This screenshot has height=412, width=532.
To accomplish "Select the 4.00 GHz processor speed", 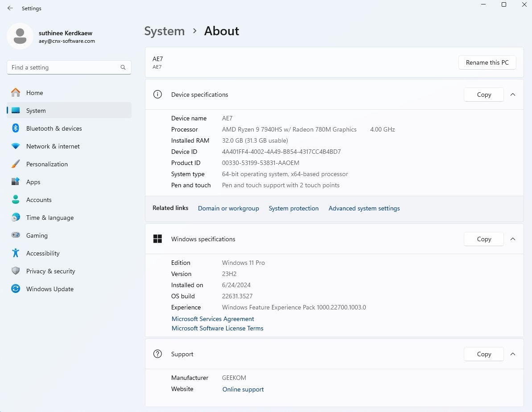I will pyautogui.click(x=382, y=129).
